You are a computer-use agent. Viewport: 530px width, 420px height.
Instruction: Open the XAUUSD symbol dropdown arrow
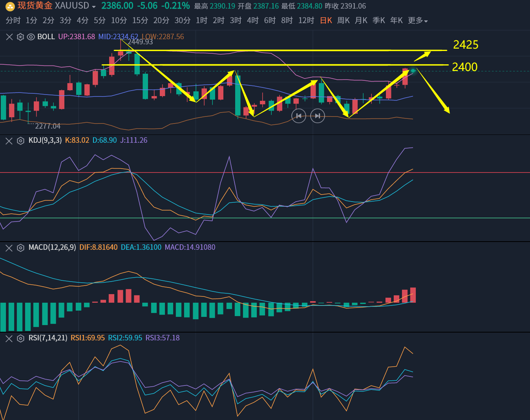(x=93, y=7)
